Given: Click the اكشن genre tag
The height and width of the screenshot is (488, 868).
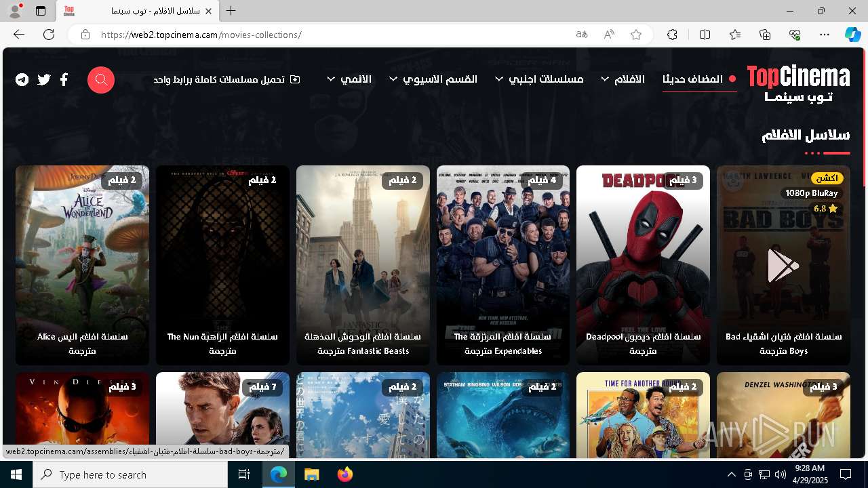Looking at the screenshot, I should [827, 178].
